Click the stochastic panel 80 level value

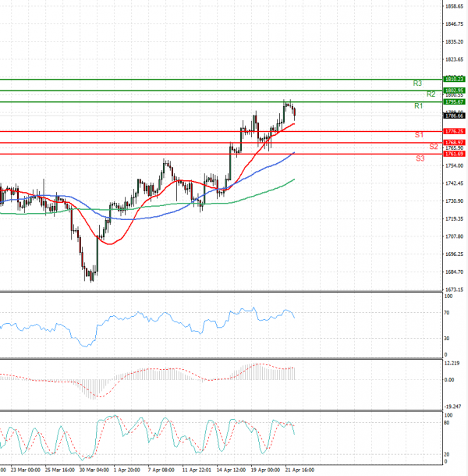pos(447,423)
